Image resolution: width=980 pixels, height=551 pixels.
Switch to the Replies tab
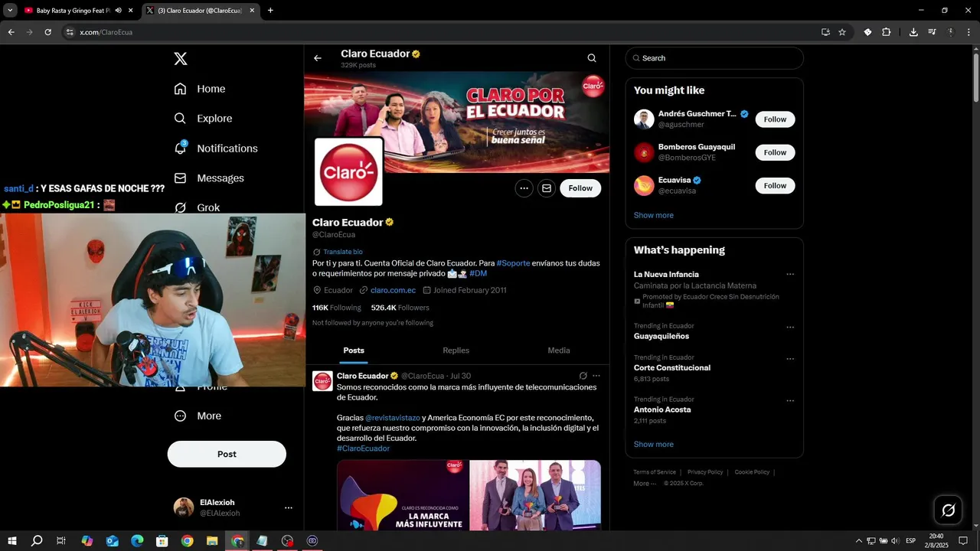click(x=456, y=350)
